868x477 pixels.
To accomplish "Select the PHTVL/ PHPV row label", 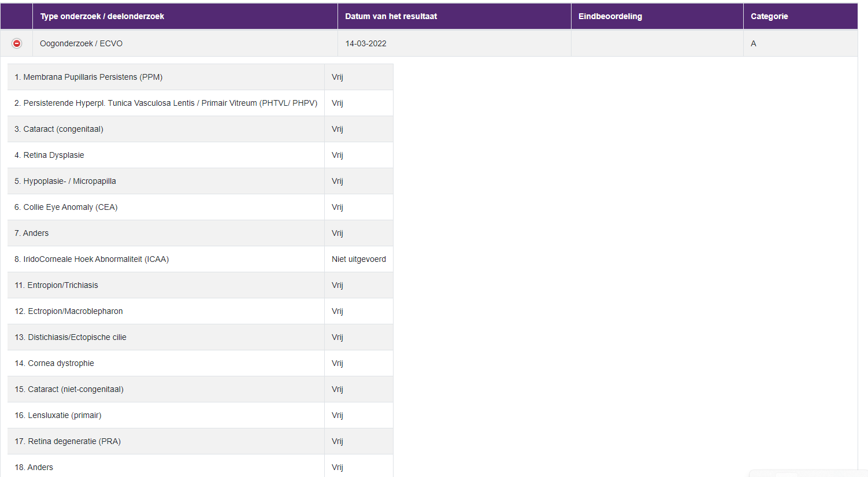I will click(166, 103).
